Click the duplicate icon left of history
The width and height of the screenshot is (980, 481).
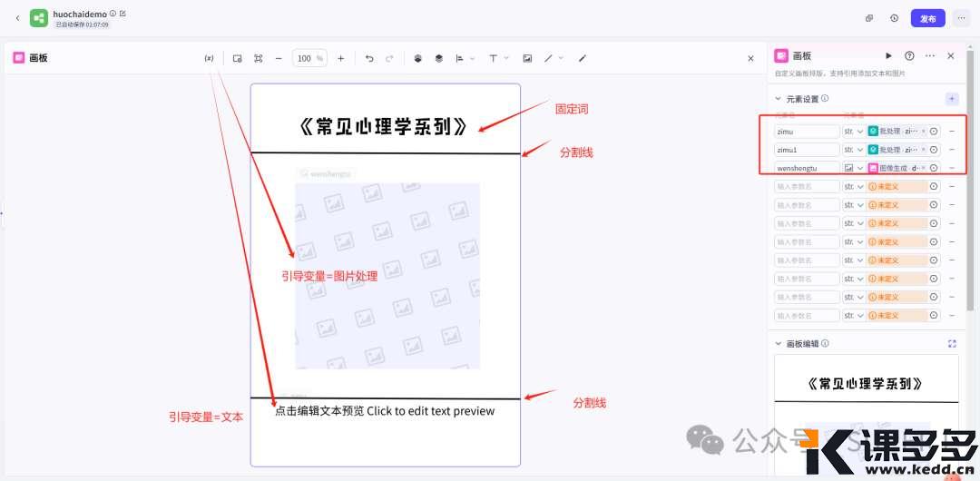tap(869, 18)
